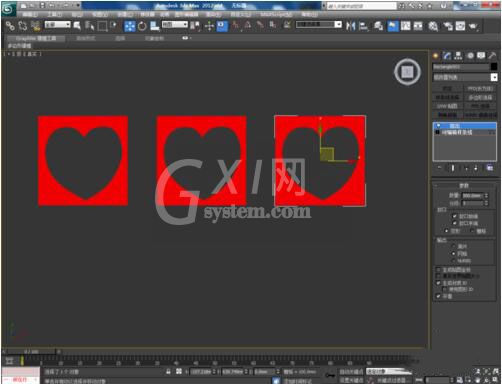Click the 分段 segments spinner arrows
502x384 pixels.
486,203
